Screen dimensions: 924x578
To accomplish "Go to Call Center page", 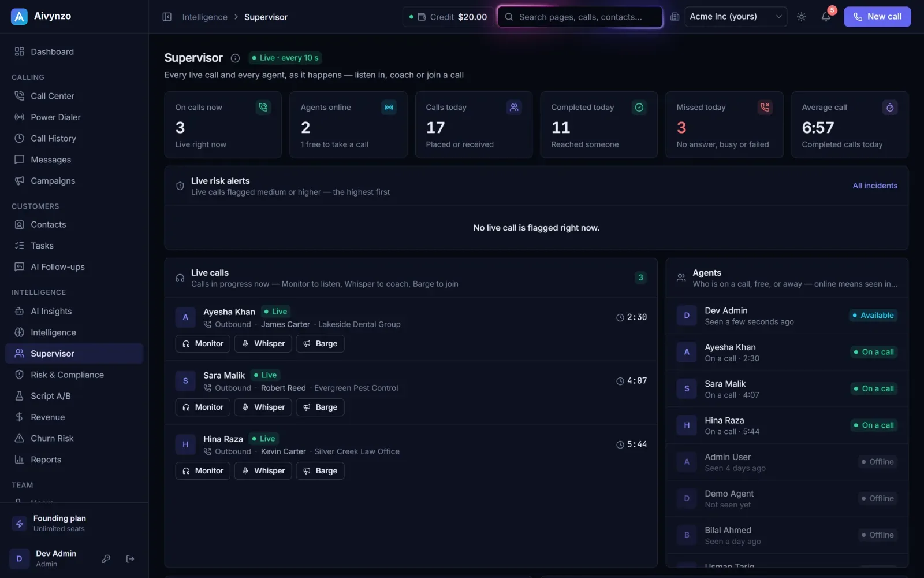I will (x=74, y=96).
